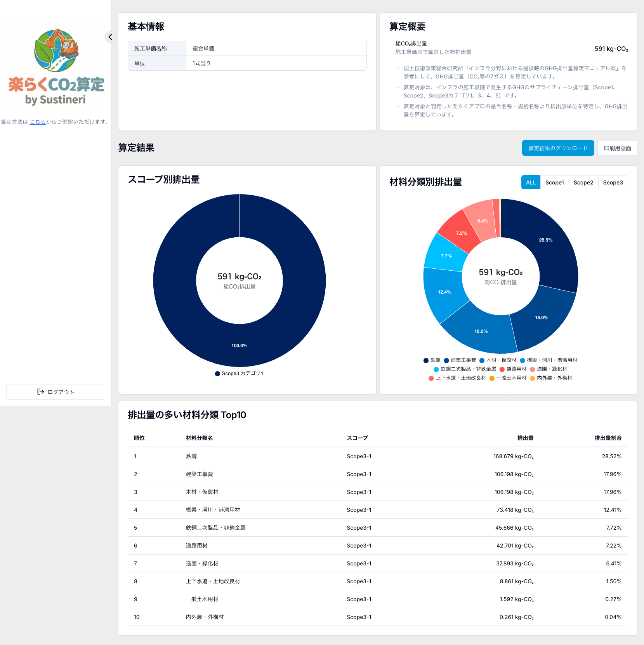Viewport: 644px width, 645px height.
Task: Click the 複合単価 value cell
Action: [276, 49]
